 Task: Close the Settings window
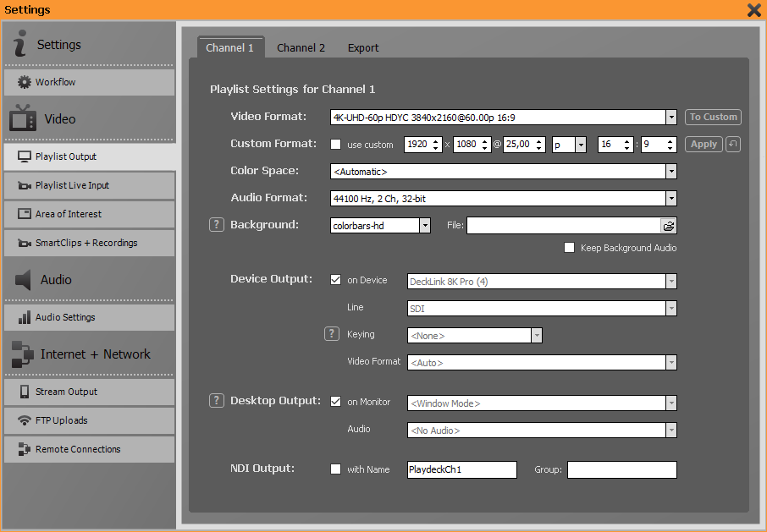753,10
